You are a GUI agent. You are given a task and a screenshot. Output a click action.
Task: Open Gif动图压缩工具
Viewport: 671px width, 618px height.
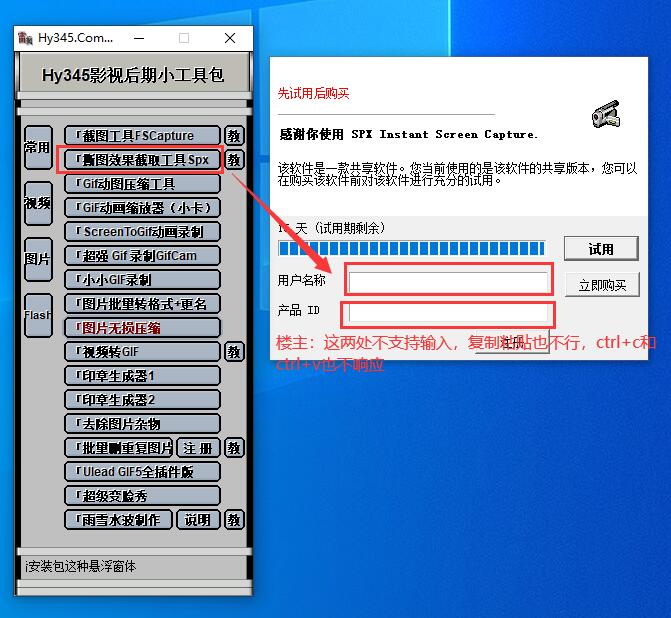[143, 184]
